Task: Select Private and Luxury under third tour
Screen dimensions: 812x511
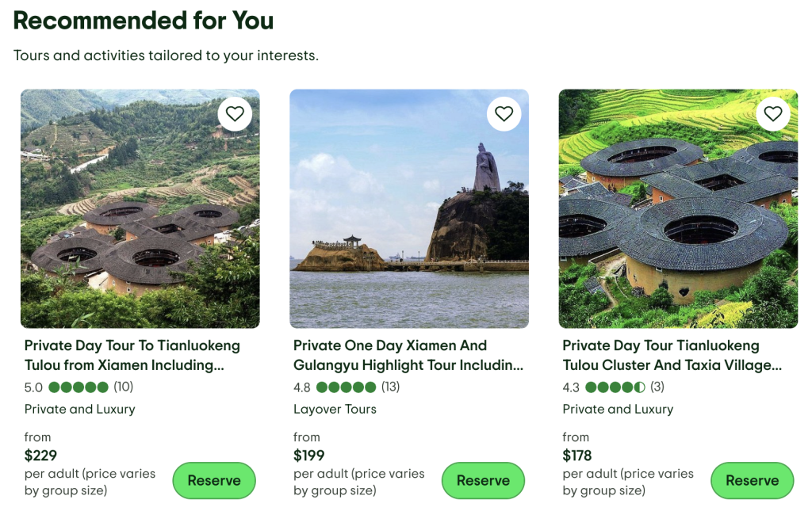Action: click(x=618, y=409)
